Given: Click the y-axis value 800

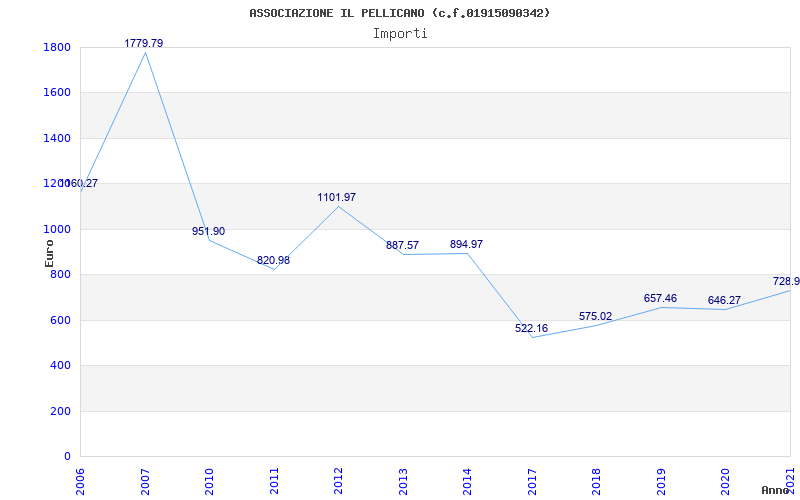Looking at the screenshot, I should [x=60, y=274].
